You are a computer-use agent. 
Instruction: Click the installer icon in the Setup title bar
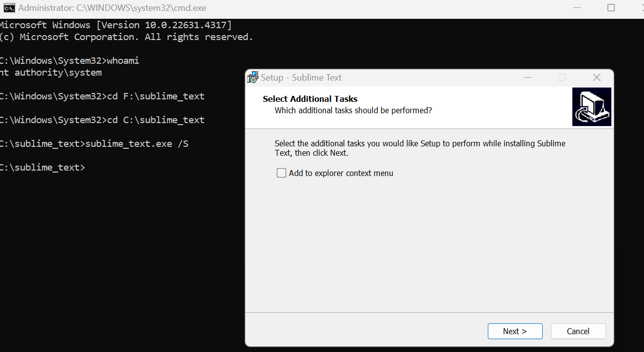pyautogui.click(x=252, y=77)
